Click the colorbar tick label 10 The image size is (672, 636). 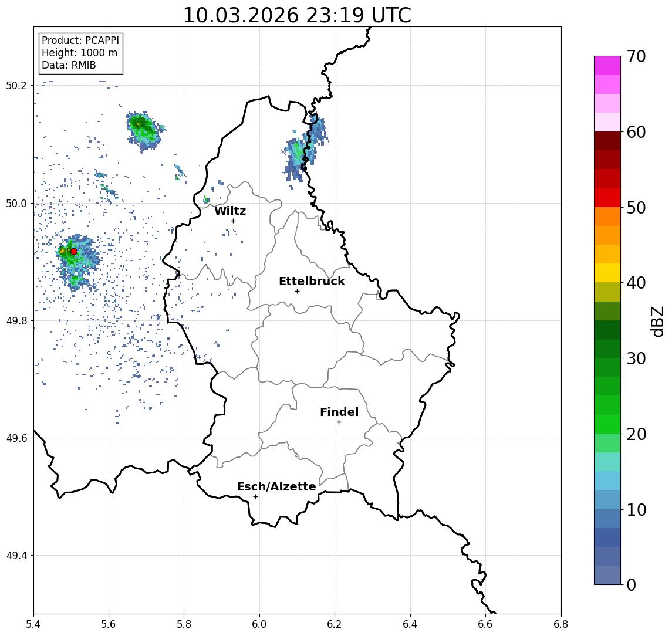coord(636,510)
